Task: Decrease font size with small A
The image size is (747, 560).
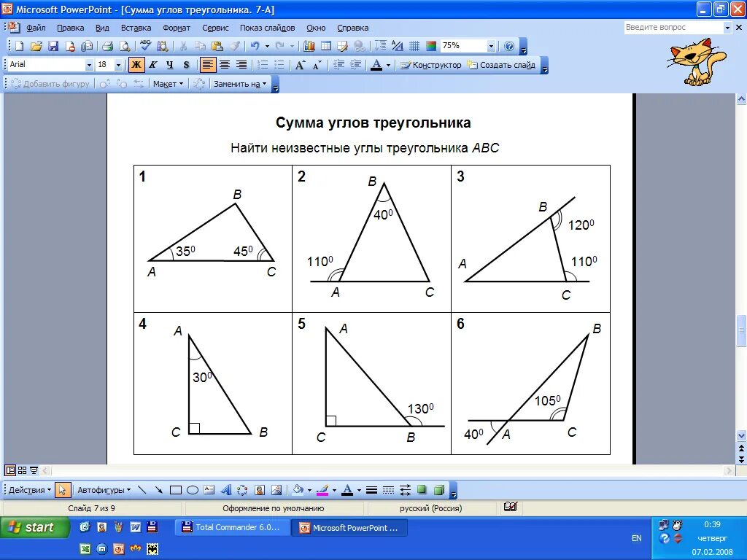Action: 317,65
